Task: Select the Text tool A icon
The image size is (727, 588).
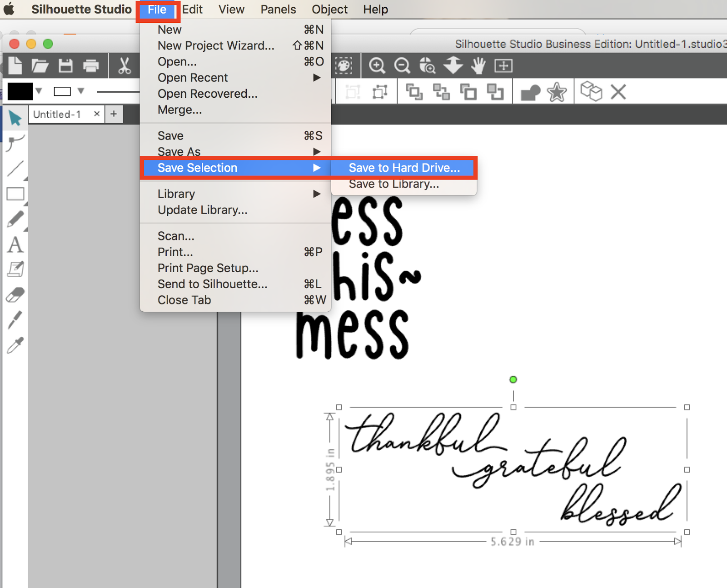Action: (15, 244)
